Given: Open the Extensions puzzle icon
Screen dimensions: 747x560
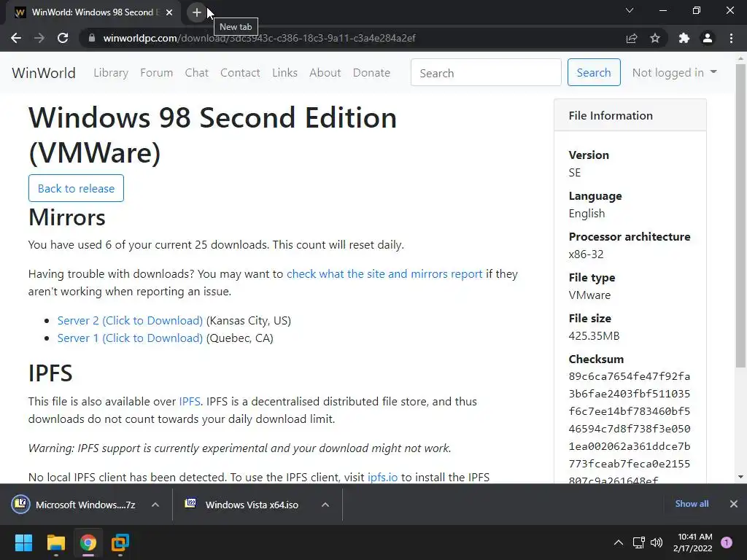Looking at the screenshot, I should tap(684, 38).
